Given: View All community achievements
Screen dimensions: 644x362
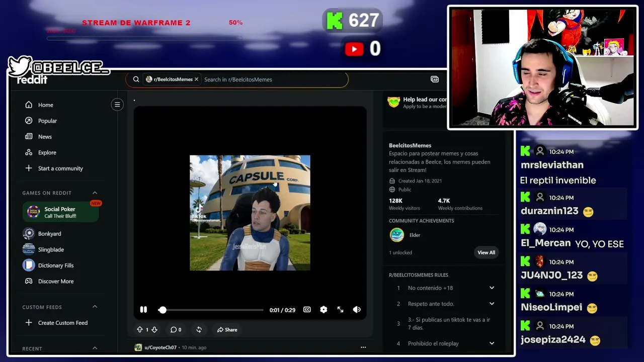Looking at the screenshot, I should coord(486,252).
